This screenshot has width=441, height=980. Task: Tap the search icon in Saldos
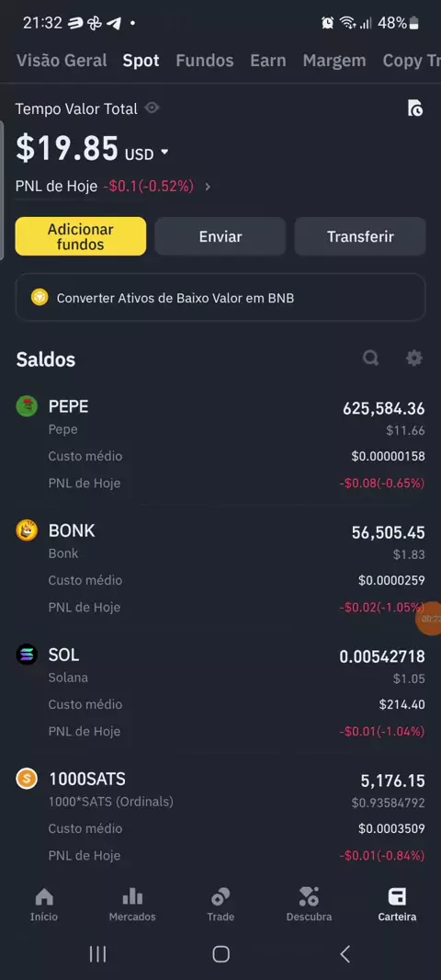click(371, 359)
